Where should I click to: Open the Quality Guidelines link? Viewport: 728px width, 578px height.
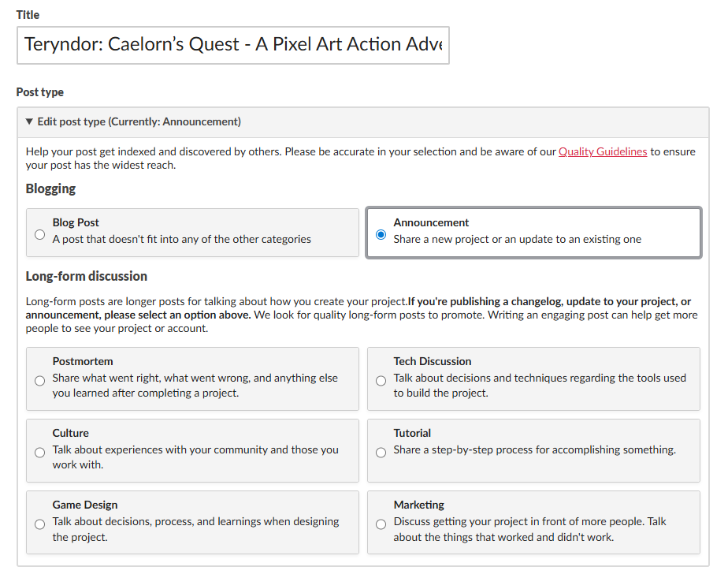603,151
